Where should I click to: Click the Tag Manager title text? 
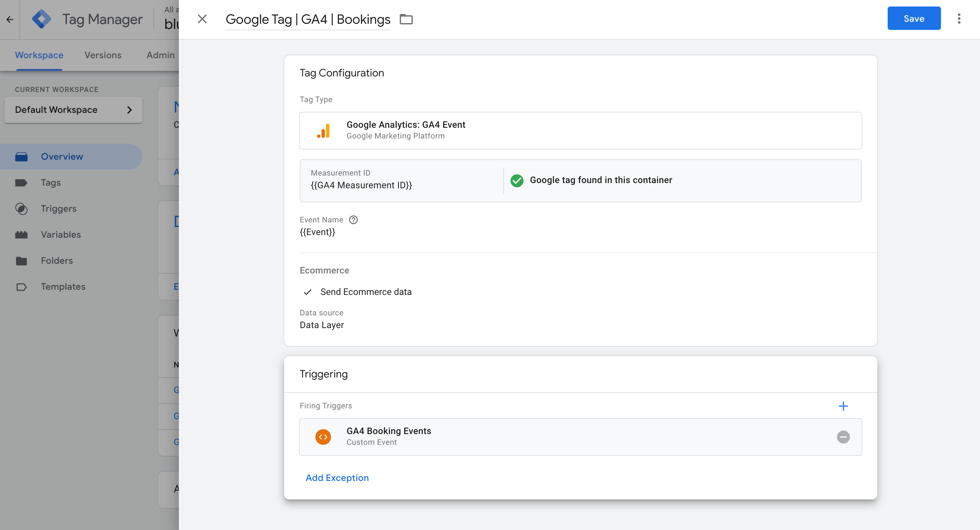(102, 20)
